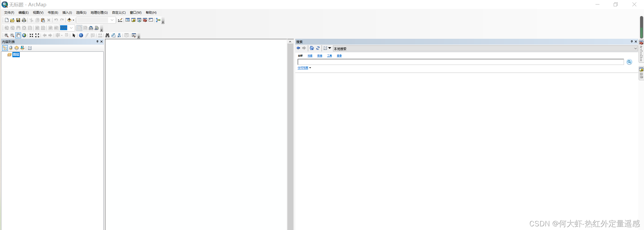Switch to List By Selection view
644x230 pixels.
pyautogui.click(x=22, y=48)
